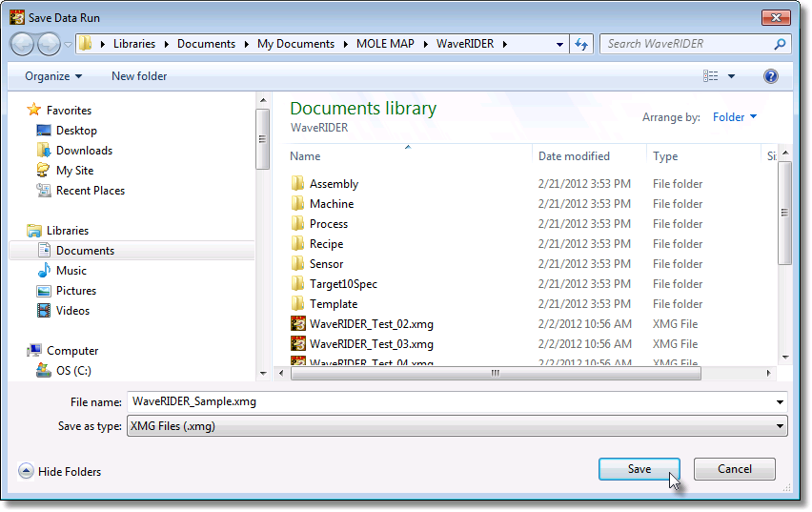812x512 pixels.
Task: Expand the arrow after MOLE MAP breadcrumb
Action: pos(425,44)
